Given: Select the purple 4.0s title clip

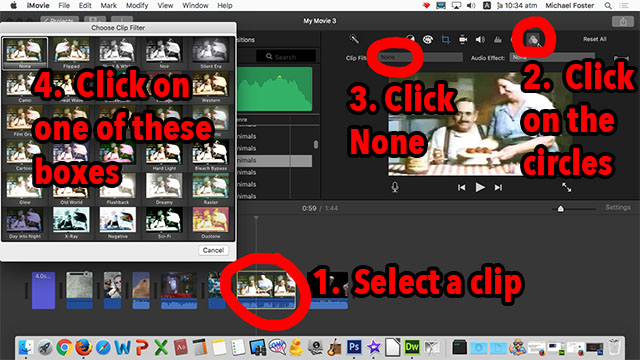Looking at the screenshot, I should [43, 291].
